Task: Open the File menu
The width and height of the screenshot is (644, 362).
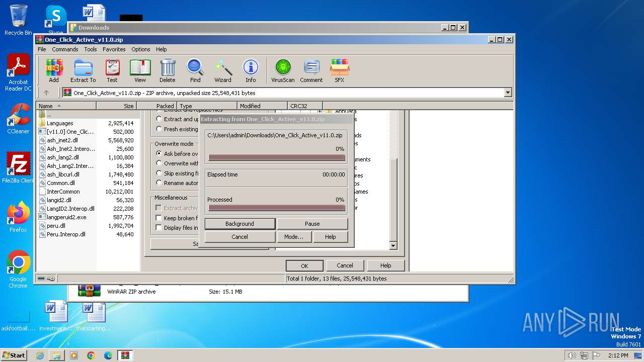Action: coord(42,49)
